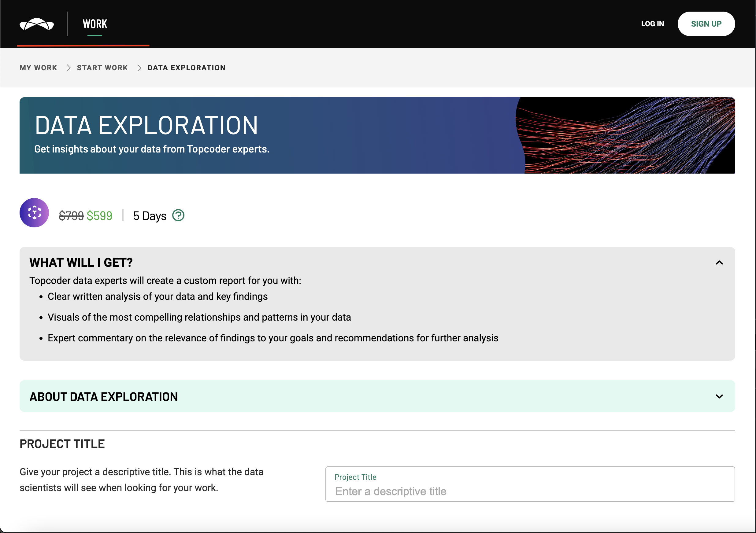Click the discounted $599 price

click(99, 216)
